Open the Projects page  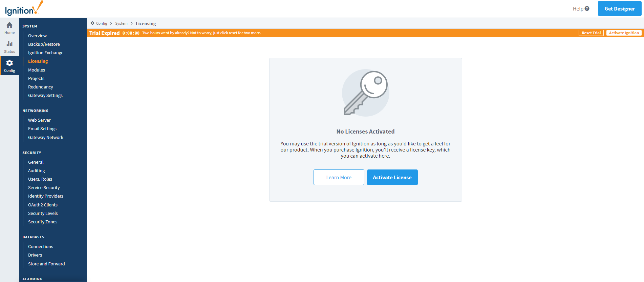(36, 78)
